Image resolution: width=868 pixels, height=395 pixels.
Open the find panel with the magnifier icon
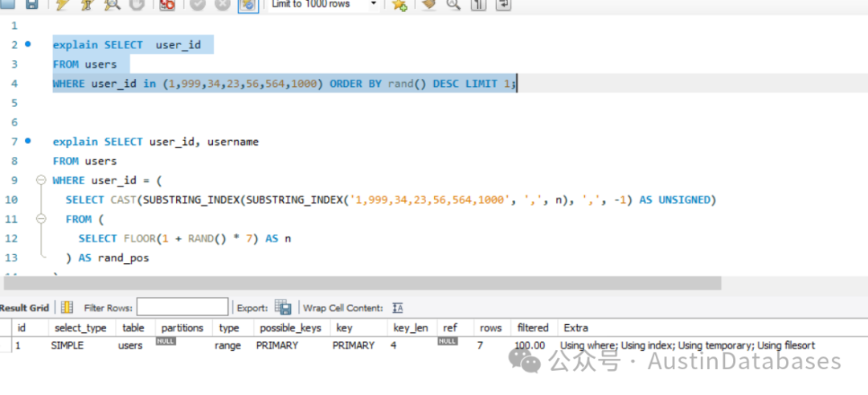(x=453, y=5)
